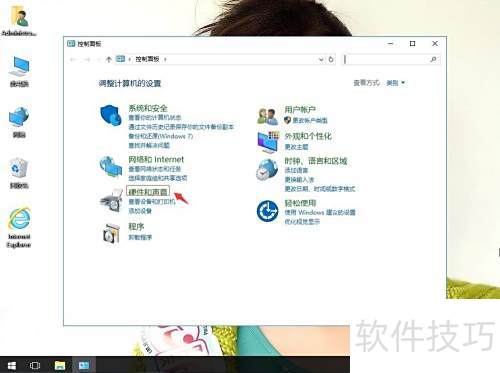Click the file history backup link

point(181,127)
